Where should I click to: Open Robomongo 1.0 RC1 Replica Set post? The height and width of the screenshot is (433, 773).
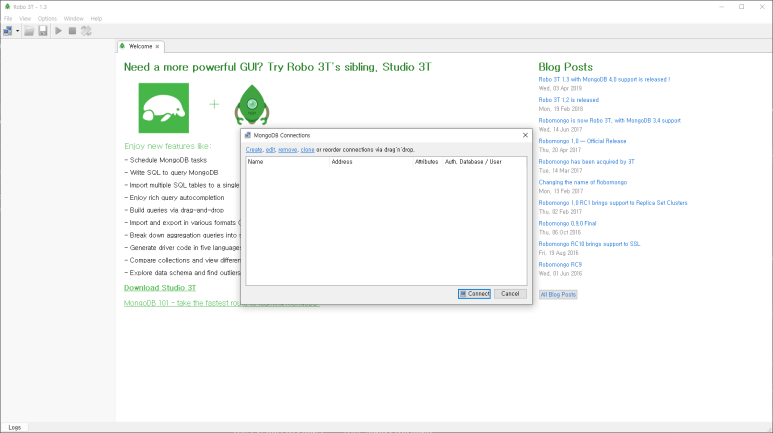(x=613, y=203)
